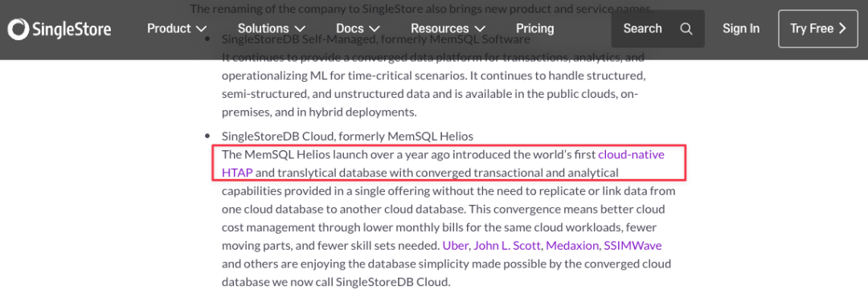Viewport: 868px width, 302px height.
Task: Click the search magnifier icon
Action: tap(686, 29)
